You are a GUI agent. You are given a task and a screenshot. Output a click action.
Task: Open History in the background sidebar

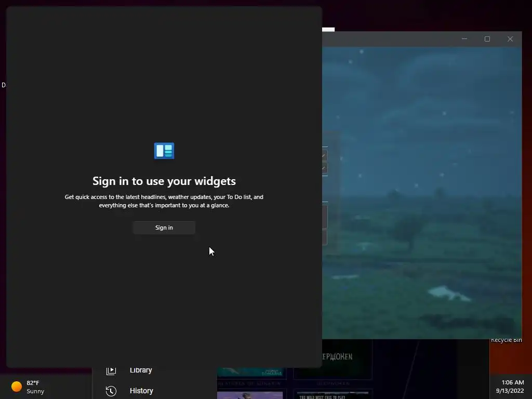[141, 391]
